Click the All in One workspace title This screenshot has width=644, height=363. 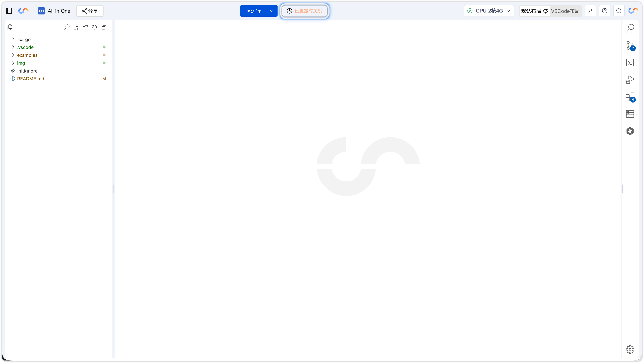coord(59,11)
